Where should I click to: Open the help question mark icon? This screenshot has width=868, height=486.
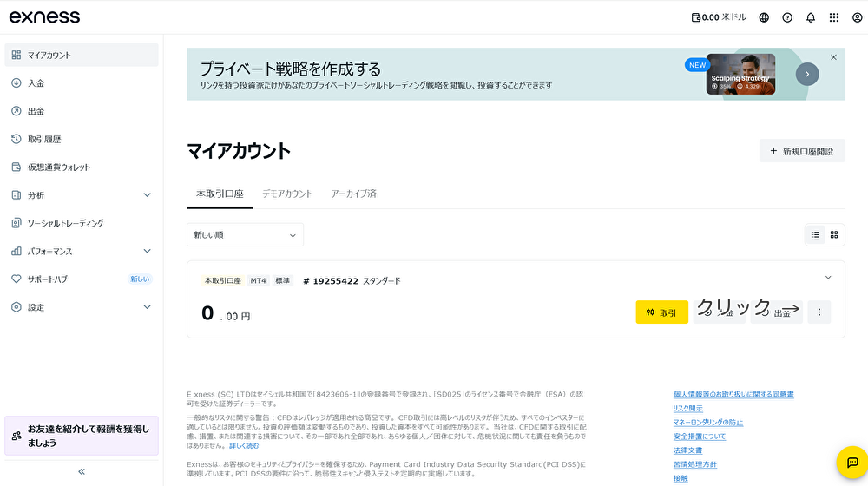coord(787,17)
